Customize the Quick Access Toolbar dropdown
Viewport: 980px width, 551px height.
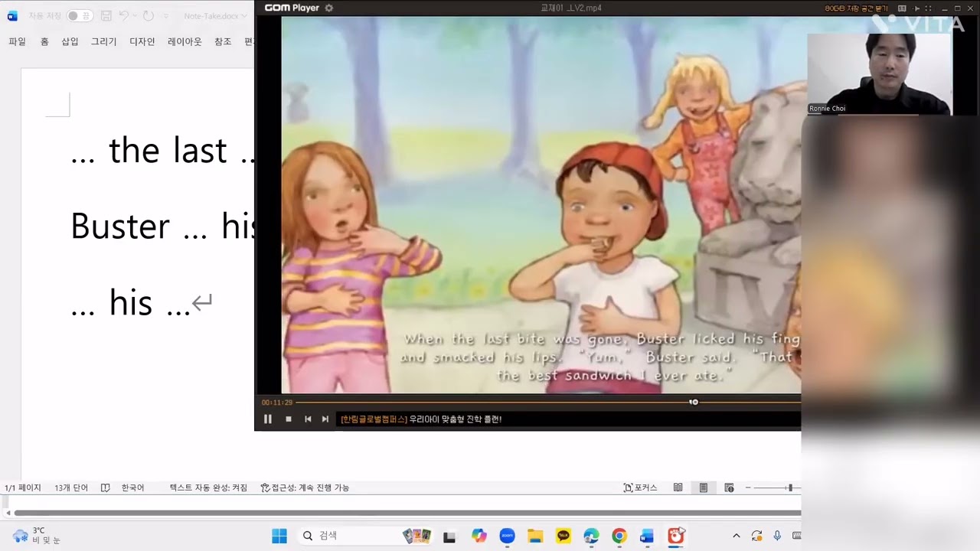click(165, 15)
